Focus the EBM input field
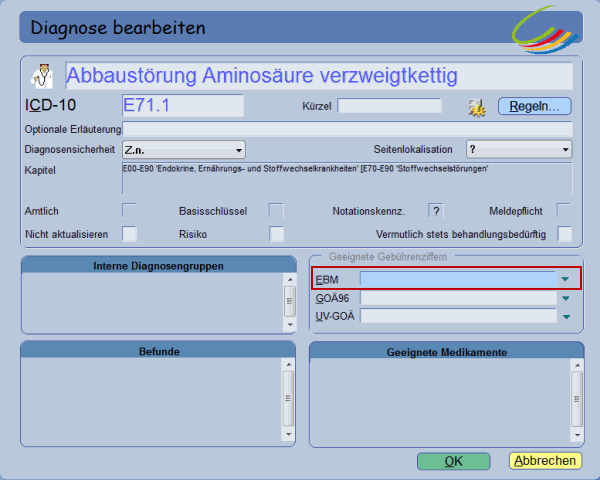The width and height of the screenshot is (600, 480). (458, 279)
